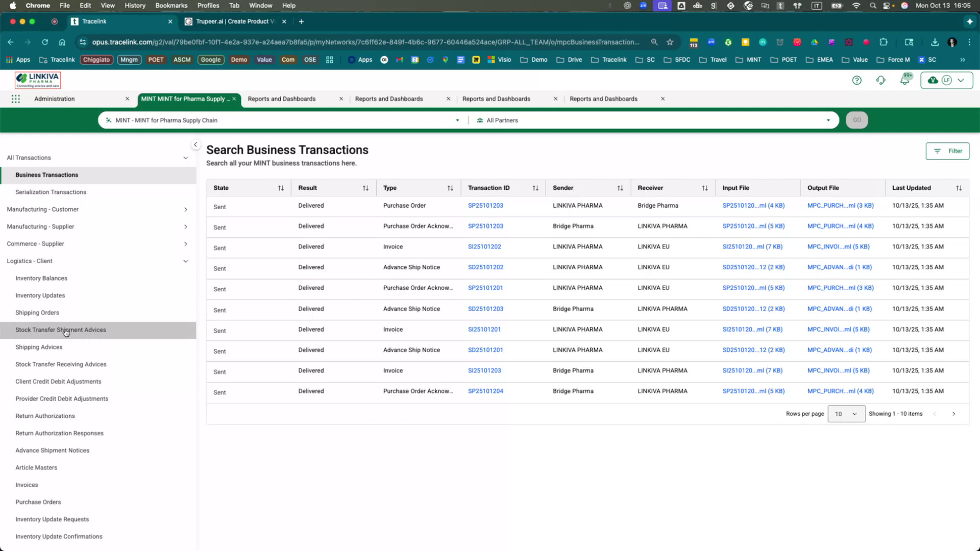Open the help question mark icon
This screenshot has width=980, height=551.
tap(857, 80)
